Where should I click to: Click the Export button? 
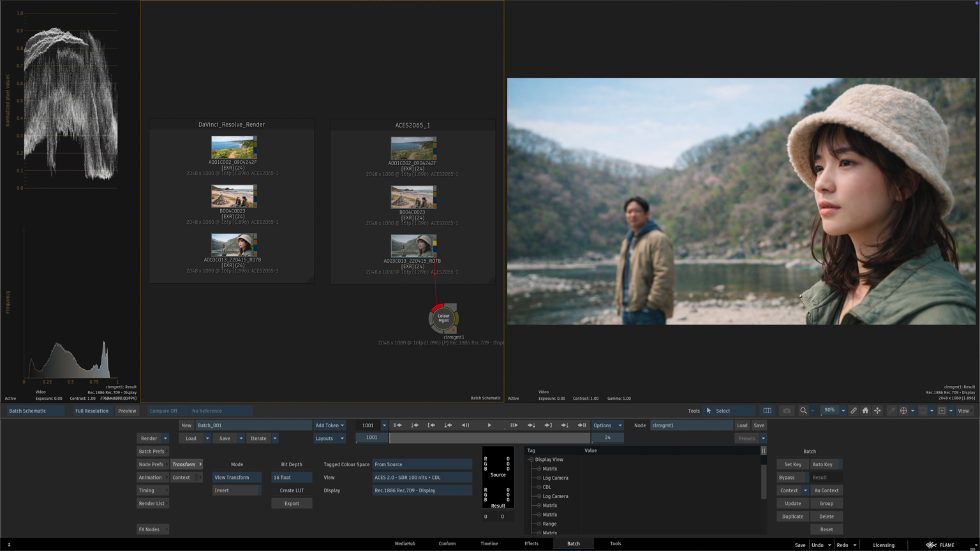point(292,504)
